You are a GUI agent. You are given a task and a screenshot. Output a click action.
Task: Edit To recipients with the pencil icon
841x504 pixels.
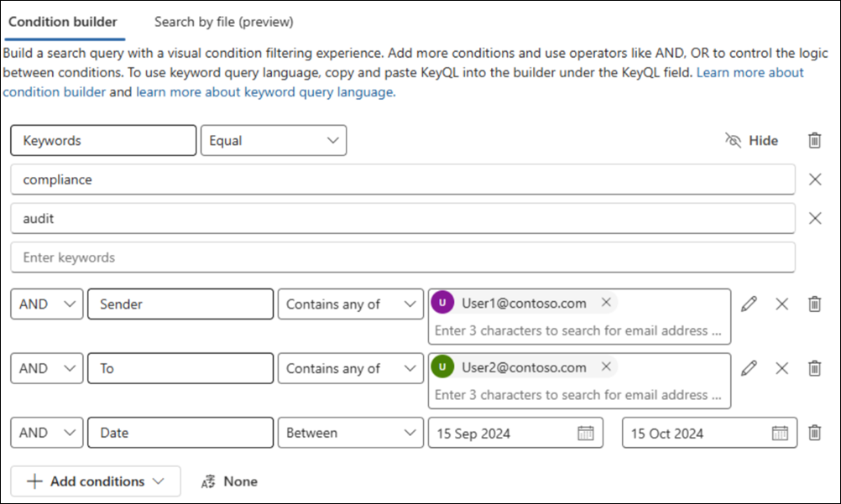[750, 368]
